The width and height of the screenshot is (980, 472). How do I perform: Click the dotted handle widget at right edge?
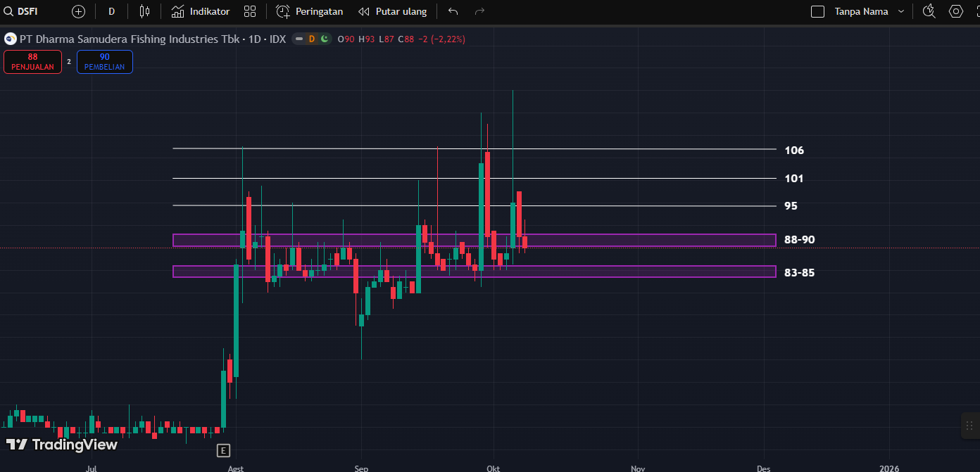click(x=969, y=426)
